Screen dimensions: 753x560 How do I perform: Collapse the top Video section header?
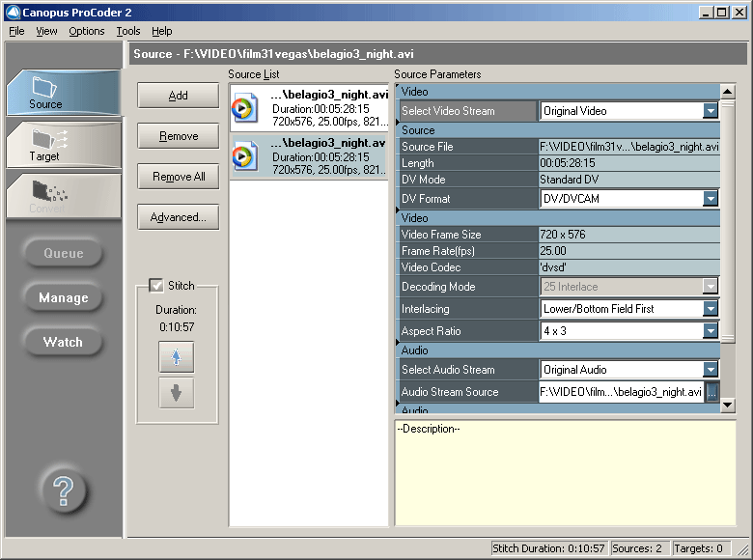[x=557, y=92]
